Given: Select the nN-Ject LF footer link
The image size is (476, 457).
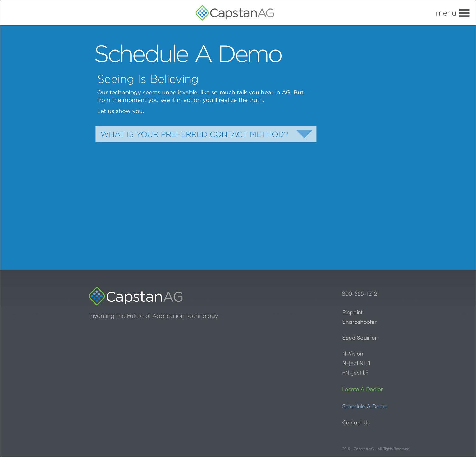Looking at the screenshot, I should coord(355,373).
